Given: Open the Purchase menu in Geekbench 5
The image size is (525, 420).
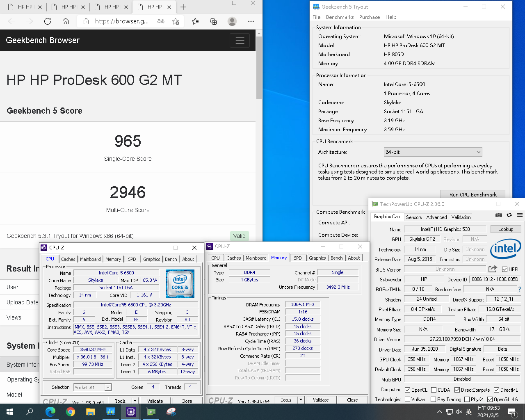Looking at the screenshot, I should (x=370, y=17).
